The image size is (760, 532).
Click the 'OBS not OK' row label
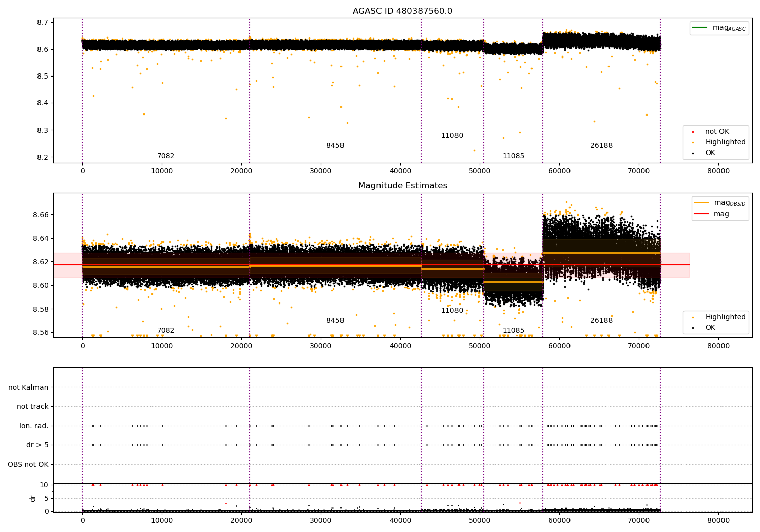[28, 464]
